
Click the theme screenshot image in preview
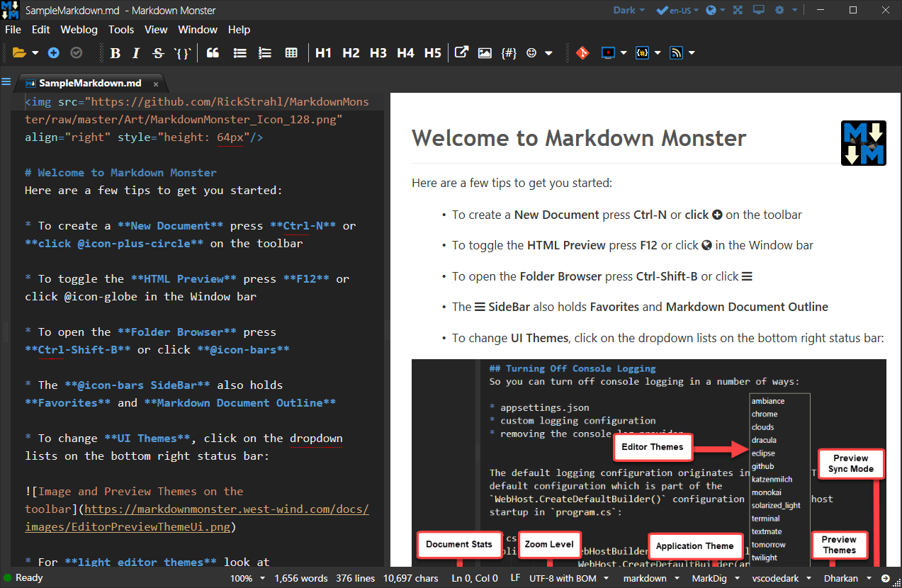(648, 463)
